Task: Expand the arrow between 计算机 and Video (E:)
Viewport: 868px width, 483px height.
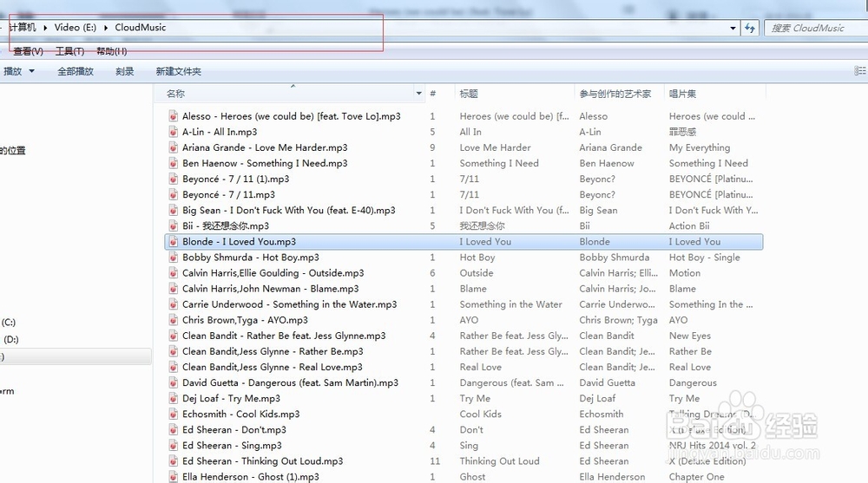Action: pyautogui.click(x=45, y=28)
